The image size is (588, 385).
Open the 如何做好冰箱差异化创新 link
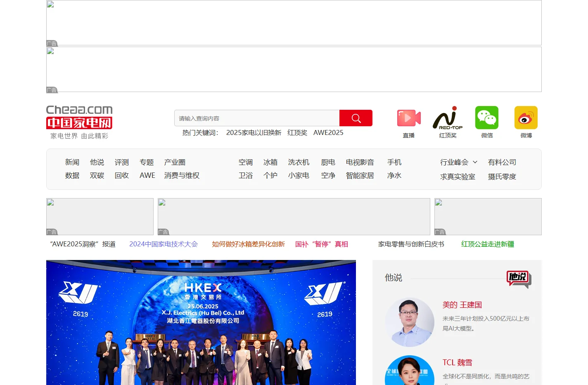point(248,244)
